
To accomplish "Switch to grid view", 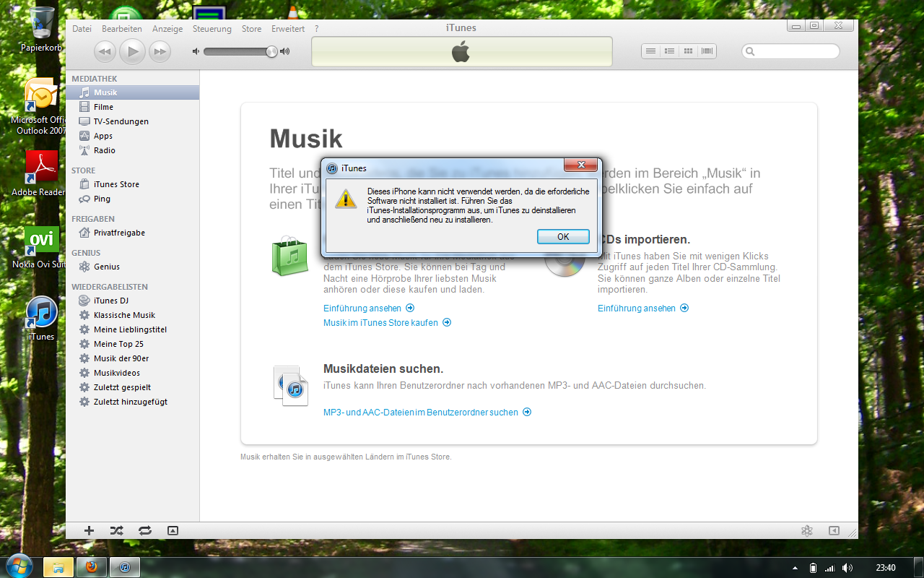I will pyautogui.click(x=688, y=51).
